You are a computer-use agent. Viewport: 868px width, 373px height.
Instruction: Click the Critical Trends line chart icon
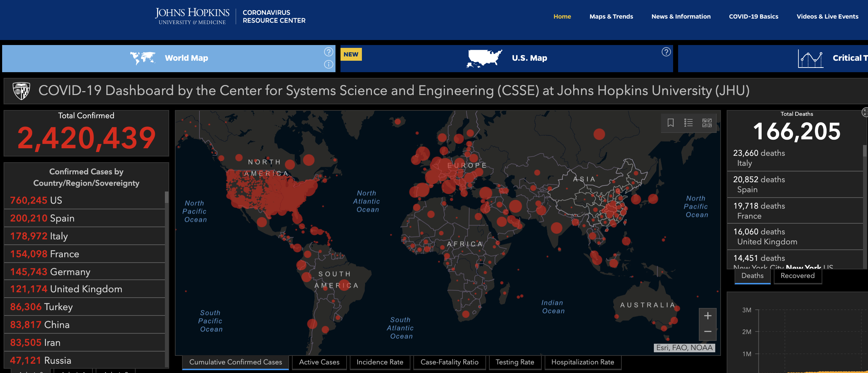pyautogui.click(x=811, y=58)
